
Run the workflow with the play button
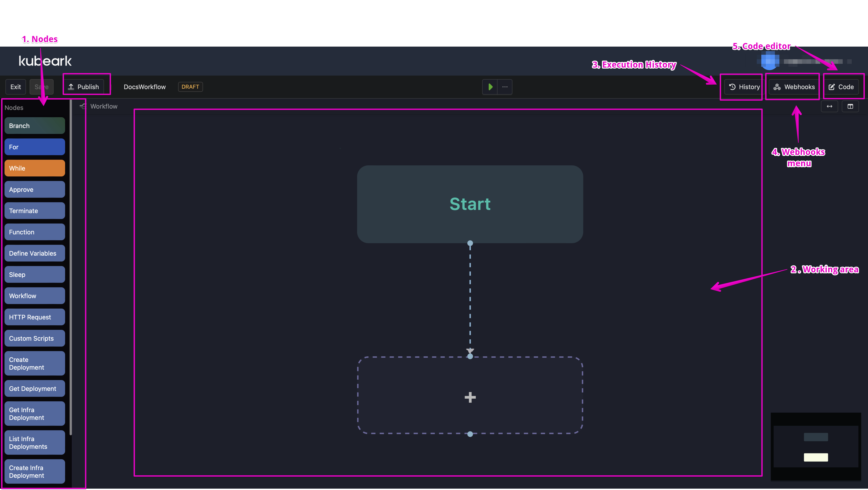[x=490, y=87]
